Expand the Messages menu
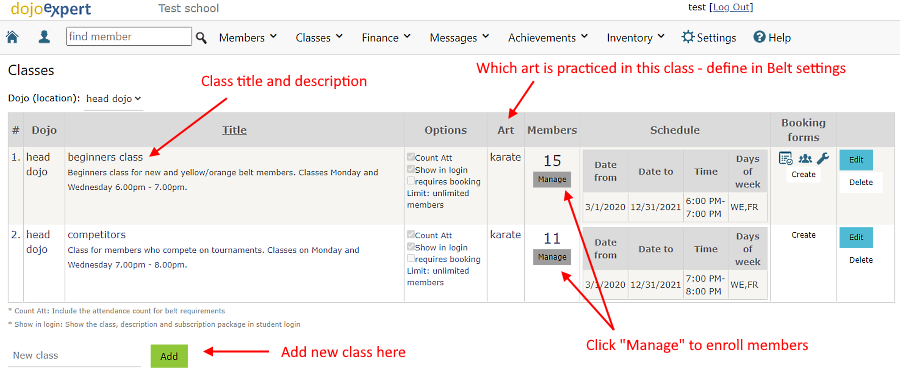 coord(459,38)
